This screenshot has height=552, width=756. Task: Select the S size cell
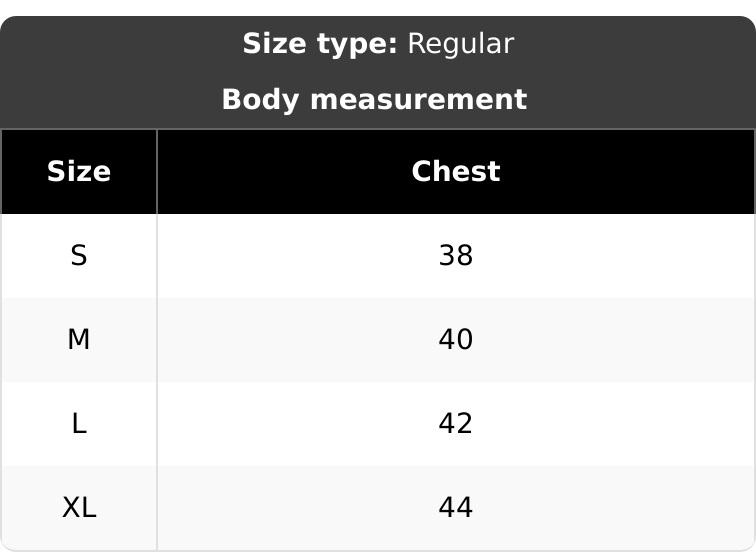click(x=79, y=256)
